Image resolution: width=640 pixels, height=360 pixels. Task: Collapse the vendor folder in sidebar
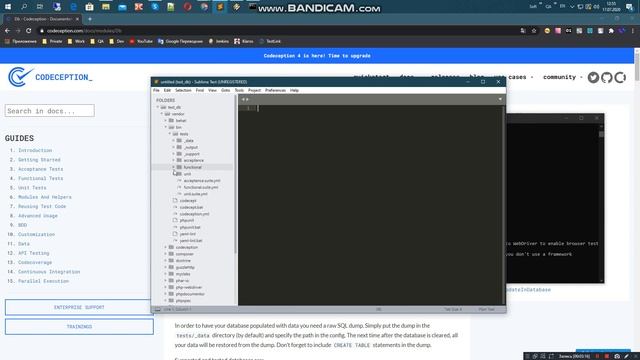point(162,114)
